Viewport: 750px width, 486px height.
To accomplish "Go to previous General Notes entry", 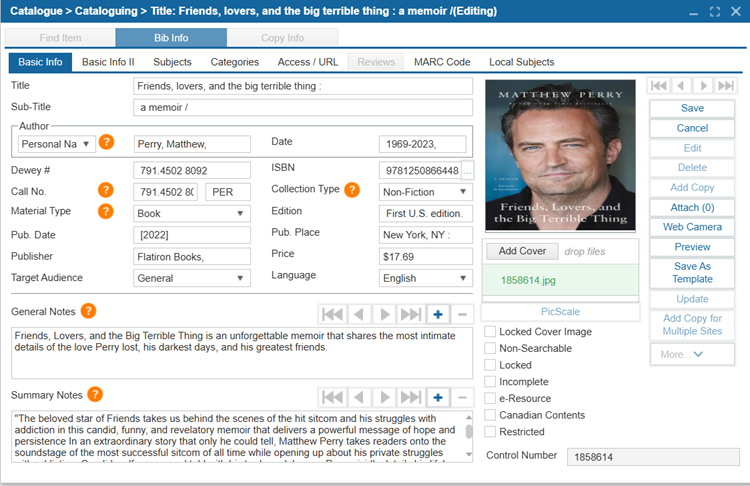I will [x=359, y=314].
